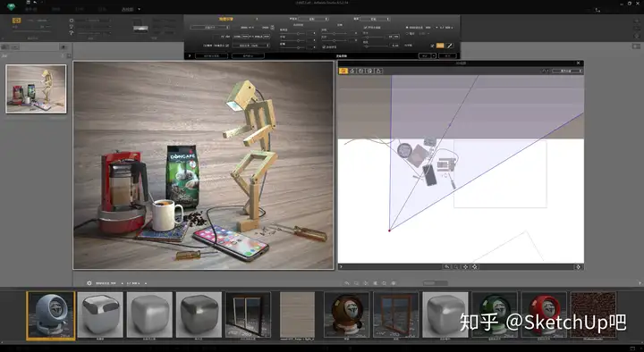Close the 2D view window

[x=579, y=63]
